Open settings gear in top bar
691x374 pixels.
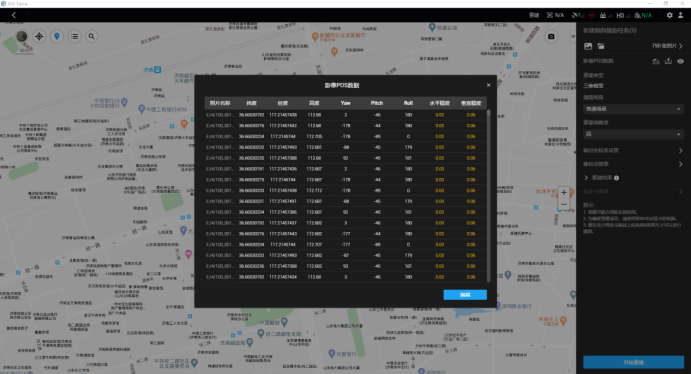[x=669, y=15]
